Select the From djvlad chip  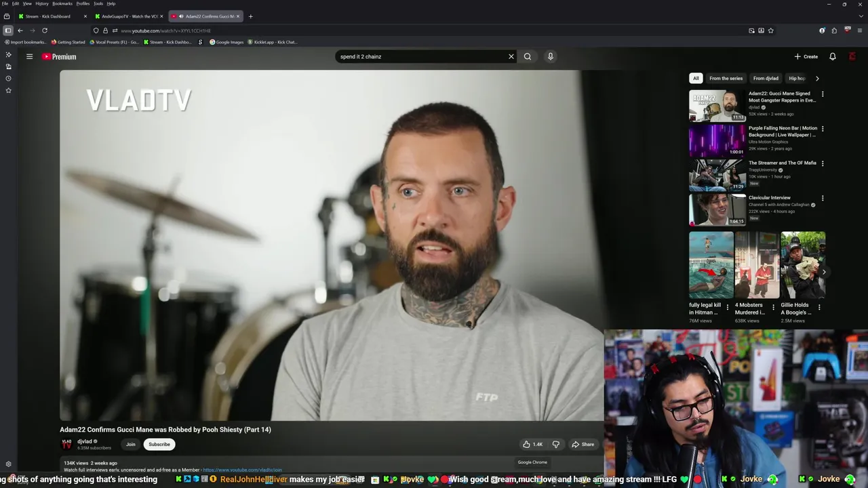click(x=766, y=78)
